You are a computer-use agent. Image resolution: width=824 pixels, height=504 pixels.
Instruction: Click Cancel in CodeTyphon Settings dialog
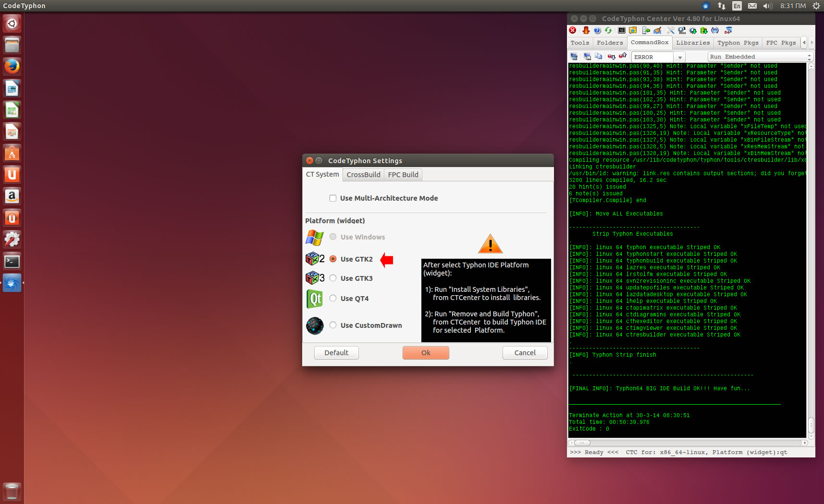coord(525,353)
